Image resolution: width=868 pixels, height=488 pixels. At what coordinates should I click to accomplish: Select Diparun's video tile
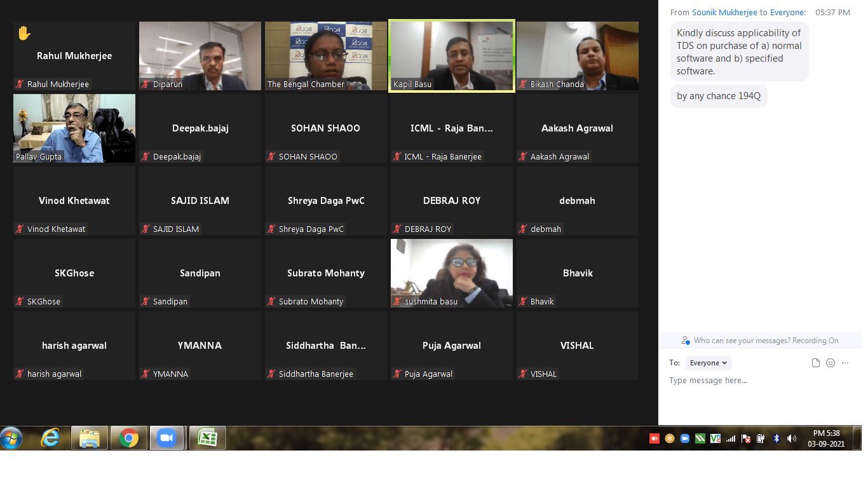tap(200, 56)
